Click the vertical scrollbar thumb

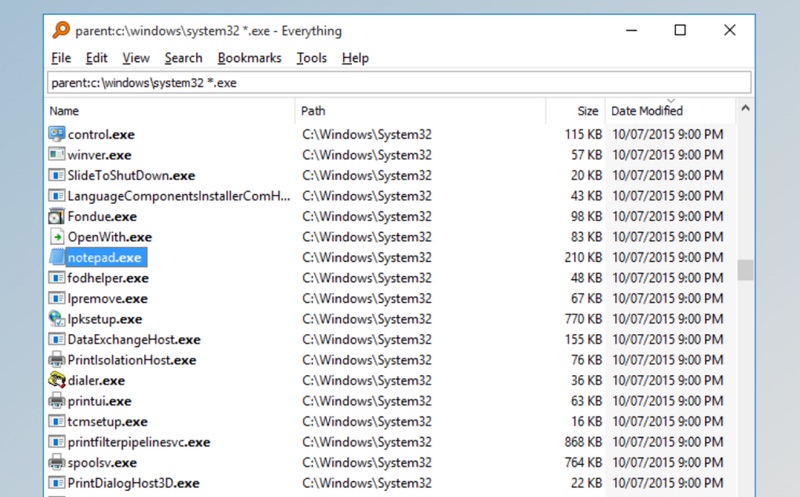click(x=744, y=270)
